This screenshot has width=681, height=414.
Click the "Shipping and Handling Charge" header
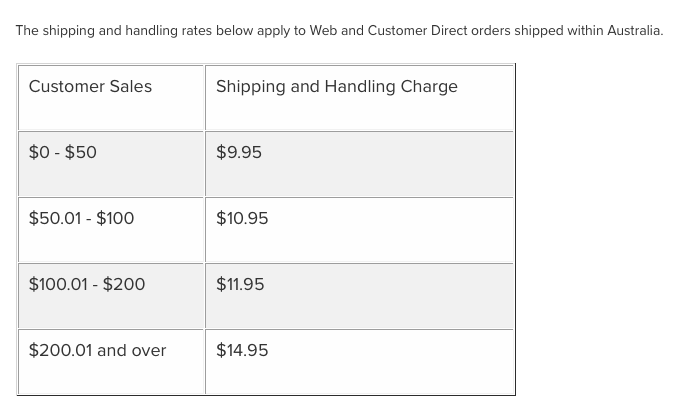336,87
